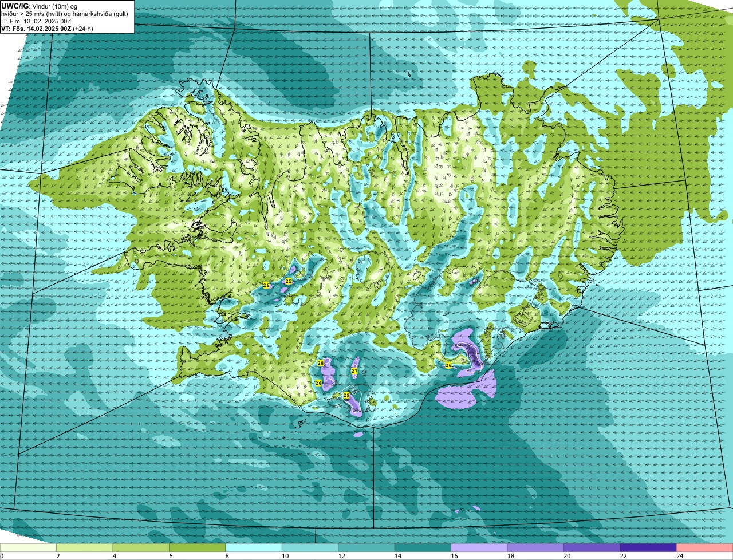Image resolution: width=733 pixels, height=560 pixels.
Task: Click the 26 label beside the large southeast purple area
Action: click(x=448, y=365)
